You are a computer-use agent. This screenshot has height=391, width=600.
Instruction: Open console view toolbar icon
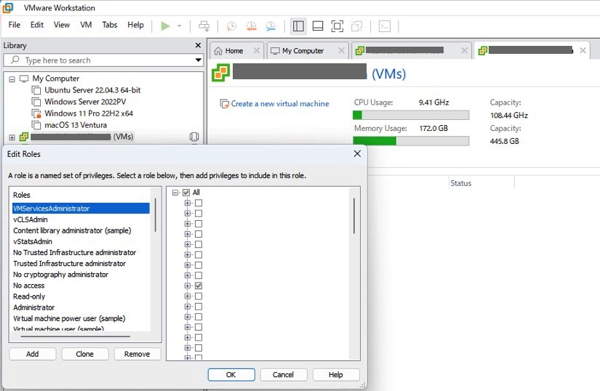click(385, 26)
